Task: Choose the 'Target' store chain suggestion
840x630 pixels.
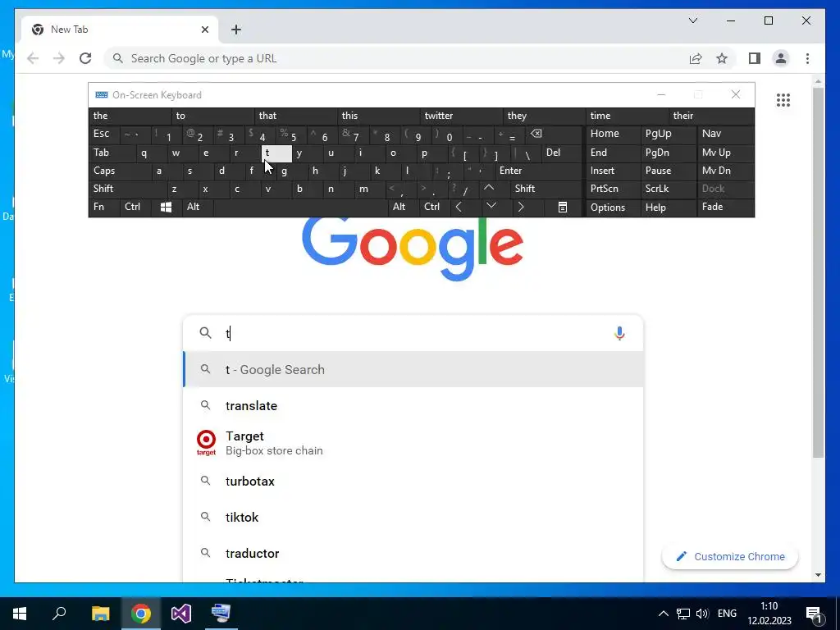Action: click(413, 443)
